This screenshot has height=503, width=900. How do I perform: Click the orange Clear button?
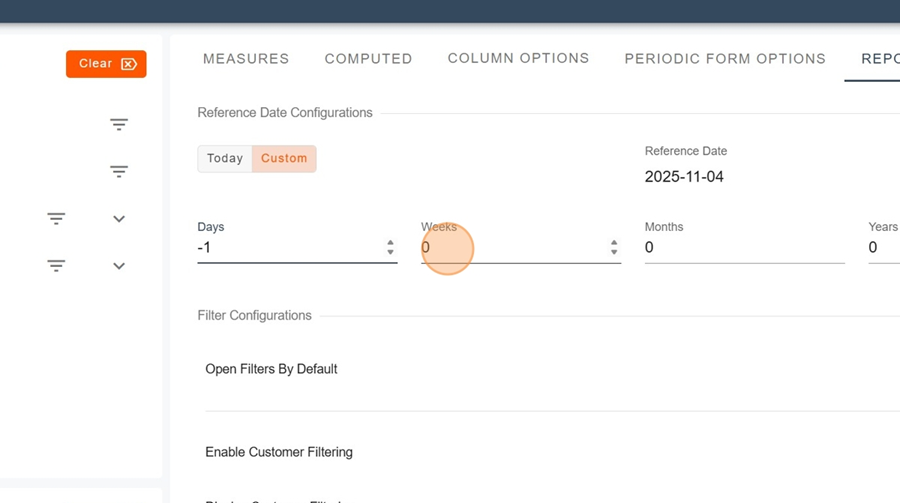(x=106, y=64)
